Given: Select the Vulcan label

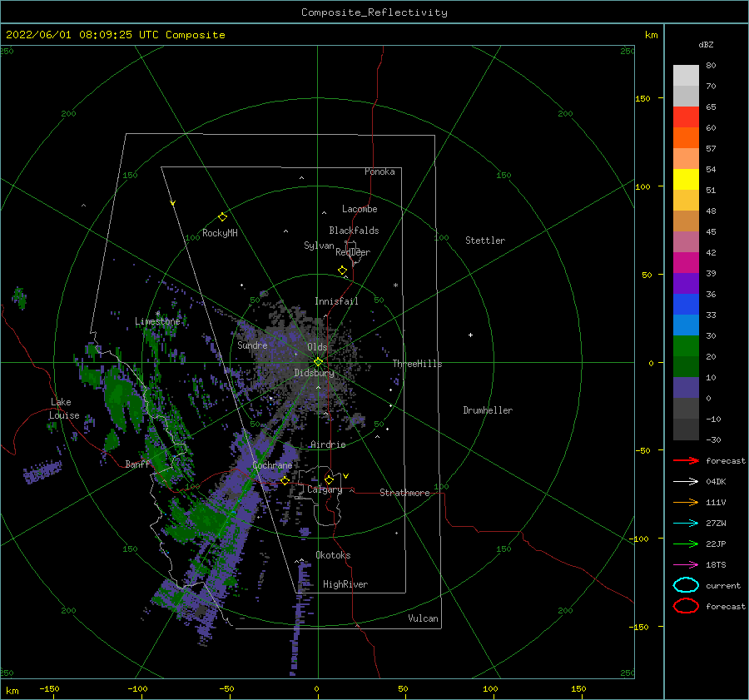Looking at the screenshot, I should click(x=423, y=618).
